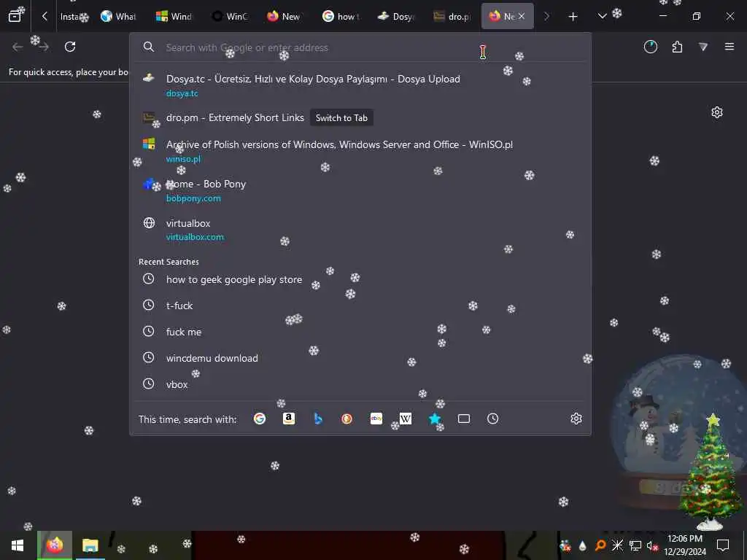Search history using the clock icon
747x560 pixels.
[x=492, y=419]
